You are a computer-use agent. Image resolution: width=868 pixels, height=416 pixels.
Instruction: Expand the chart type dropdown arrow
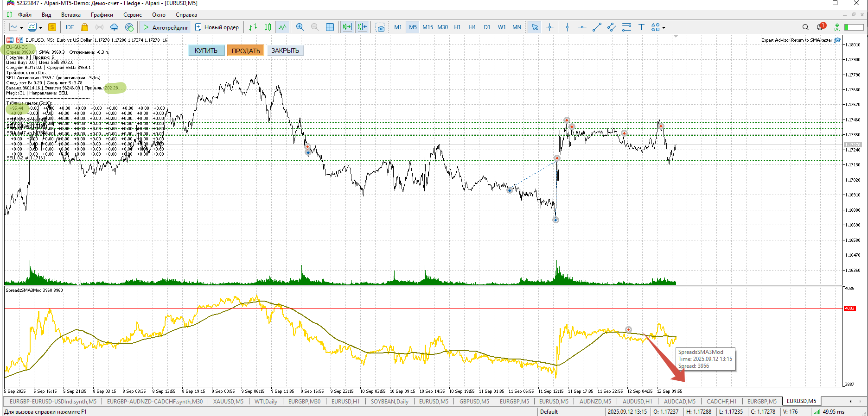[x=21, y=28]
